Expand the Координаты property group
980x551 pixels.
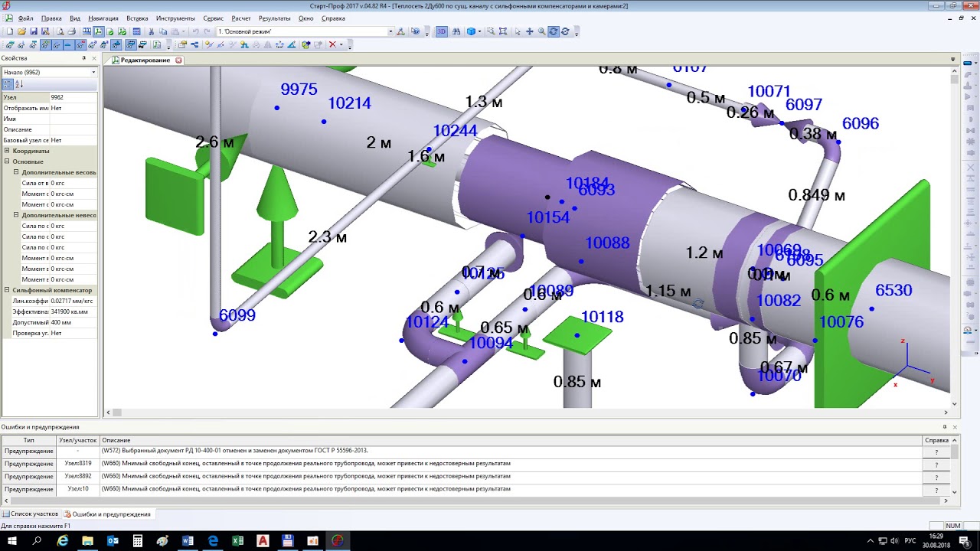pos(7,151)
